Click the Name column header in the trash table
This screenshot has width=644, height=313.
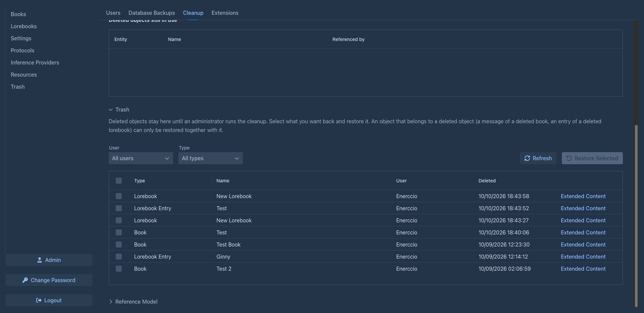(x=223, y=181)
